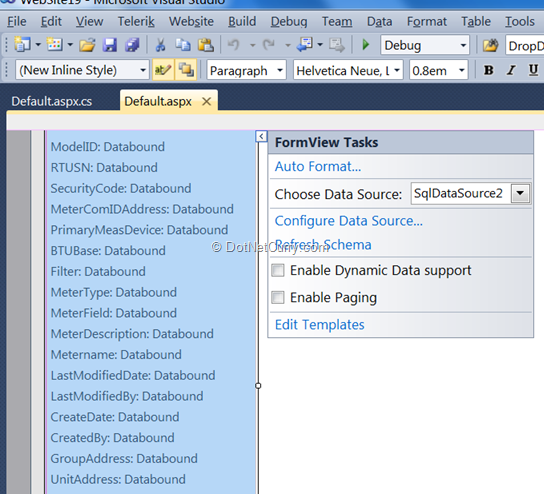Screen dimensions: 544x494
Task: Open the Telerik menu
Action: (136, 22)
